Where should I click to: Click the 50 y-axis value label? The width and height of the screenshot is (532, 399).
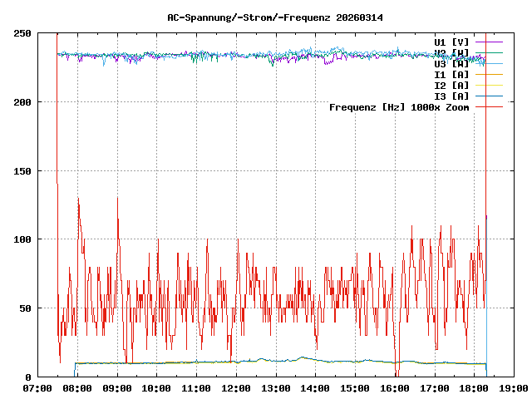pyautogui.click(x=25, y=308)
